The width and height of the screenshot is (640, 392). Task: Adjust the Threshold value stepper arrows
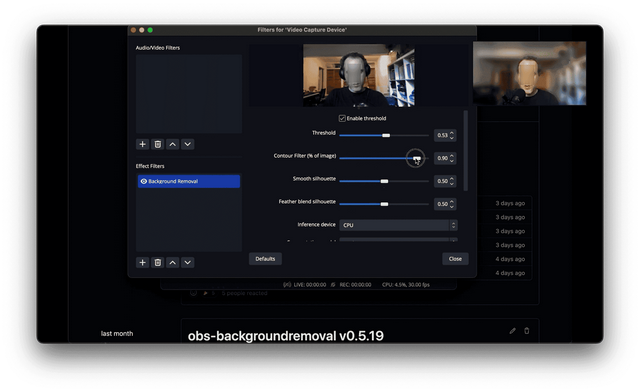[452, 135]
